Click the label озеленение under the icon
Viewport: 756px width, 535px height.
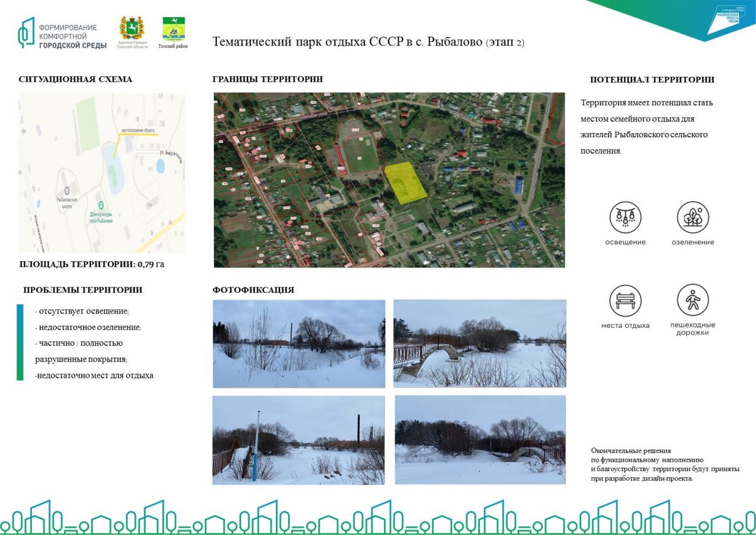[693, 242]
